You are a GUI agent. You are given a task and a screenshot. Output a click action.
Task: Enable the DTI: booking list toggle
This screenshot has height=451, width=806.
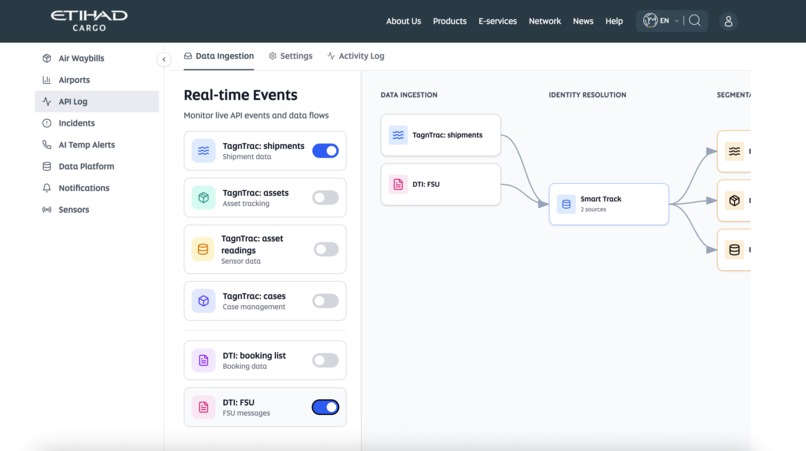pos(325,360)
